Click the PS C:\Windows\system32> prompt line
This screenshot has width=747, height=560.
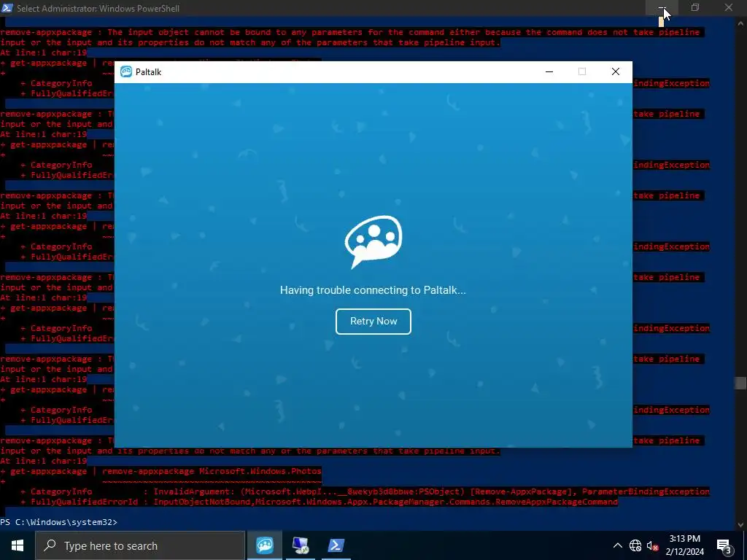point(58,522)
